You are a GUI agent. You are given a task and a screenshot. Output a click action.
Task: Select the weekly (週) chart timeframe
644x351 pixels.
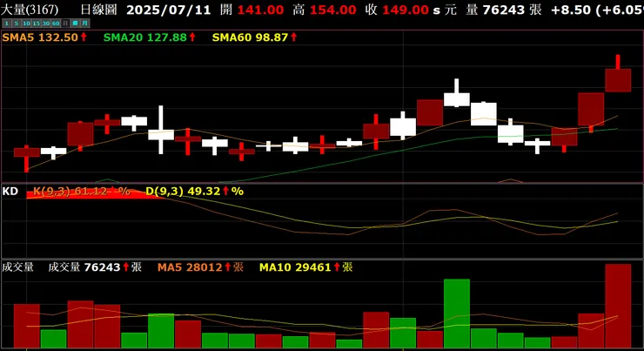pyautogui.click(x=75, y=24)
